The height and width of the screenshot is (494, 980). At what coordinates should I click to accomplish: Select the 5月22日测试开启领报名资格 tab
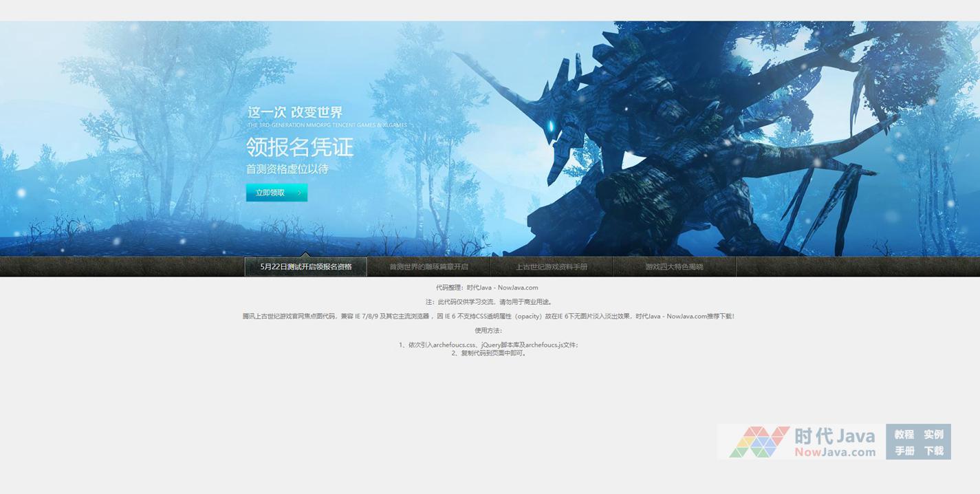(305, 267)
